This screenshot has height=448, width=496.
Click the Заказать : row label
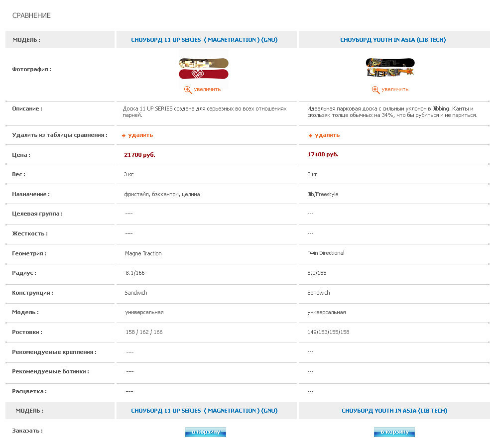[x=27, y=431]
